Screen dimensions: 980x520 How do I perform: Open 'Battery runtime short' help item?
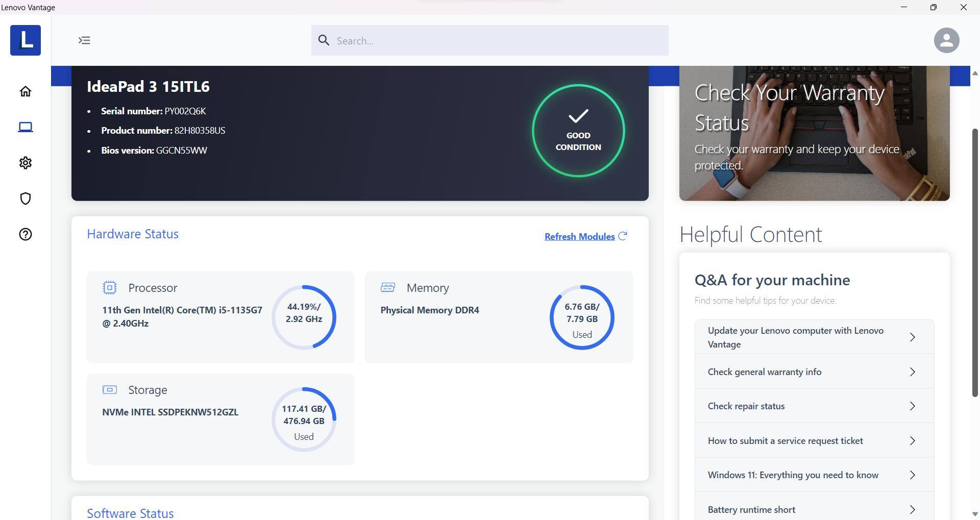pyautogui.click(x=814, y=509)
